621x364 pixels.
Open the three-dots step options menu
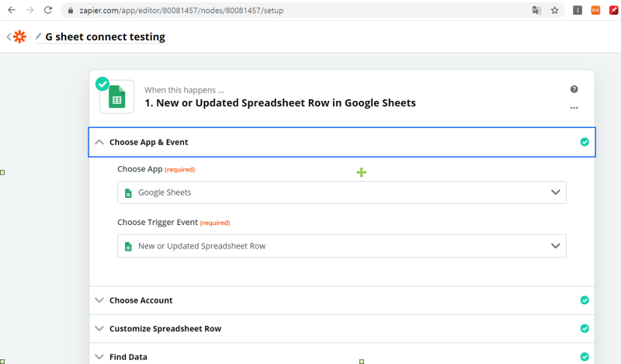click(x=574, y=108)
